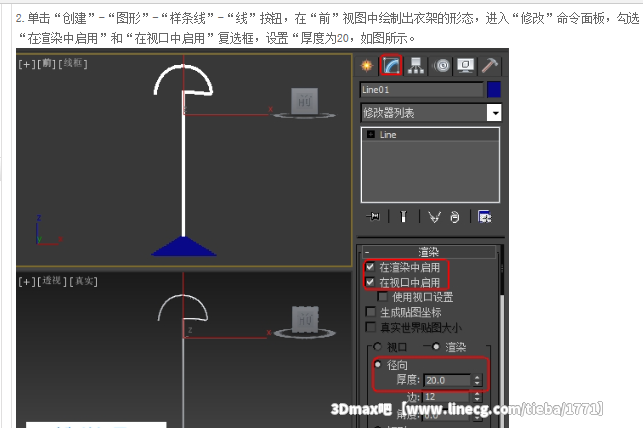Open the Hierarchy panel icon
Viewport: 643px width, 428px height.
pyautogui.click(x=416, y=66)
